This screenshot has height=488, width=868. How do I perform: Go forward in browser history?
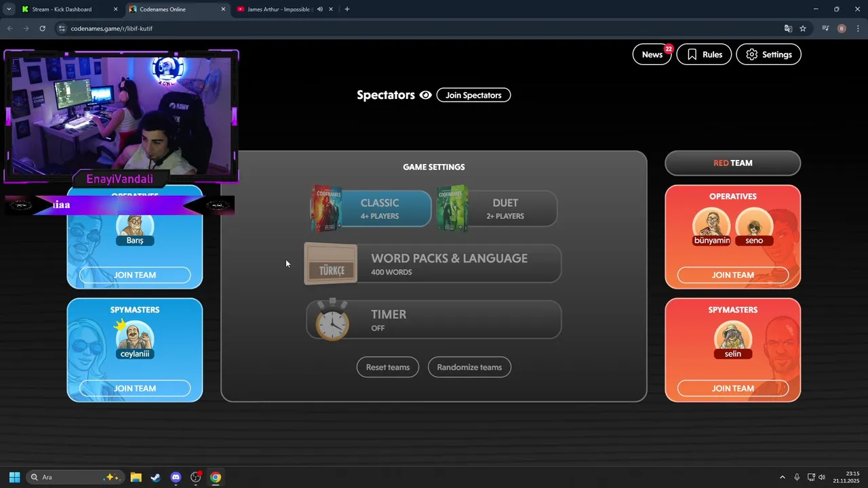pyautogui.click(x=26, y=28)
